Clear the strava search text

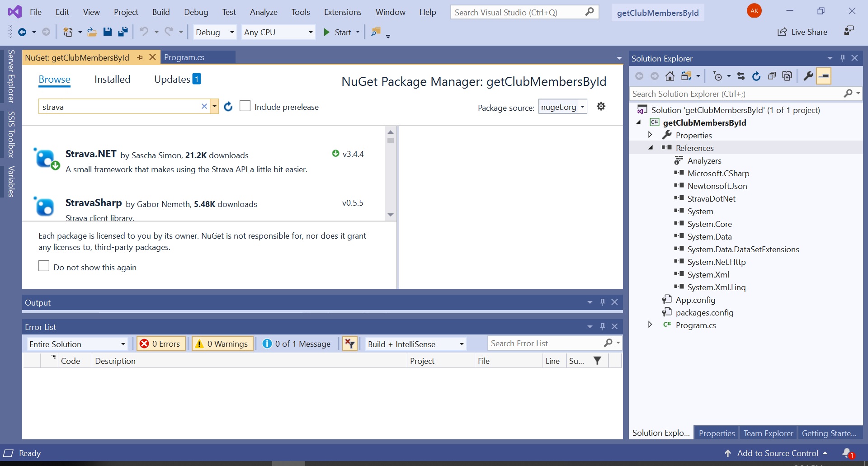pyautogui.click(x=204, y=106)
